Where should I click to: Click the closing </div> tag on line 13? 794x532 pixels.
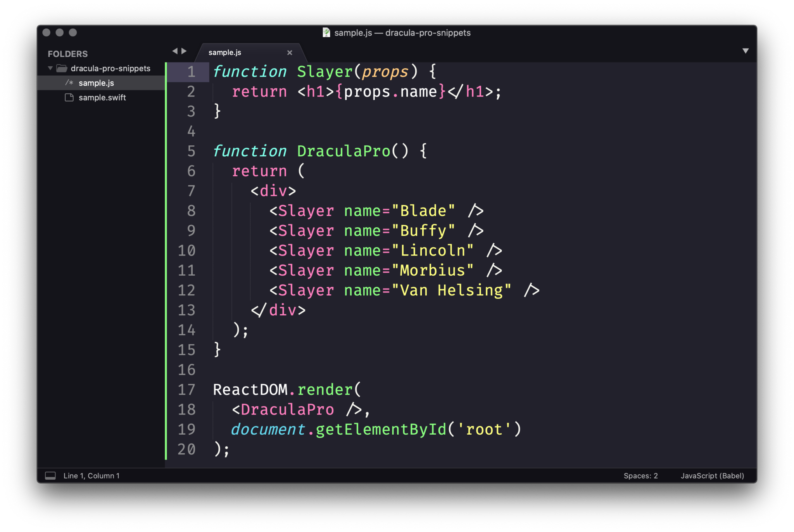278,310
